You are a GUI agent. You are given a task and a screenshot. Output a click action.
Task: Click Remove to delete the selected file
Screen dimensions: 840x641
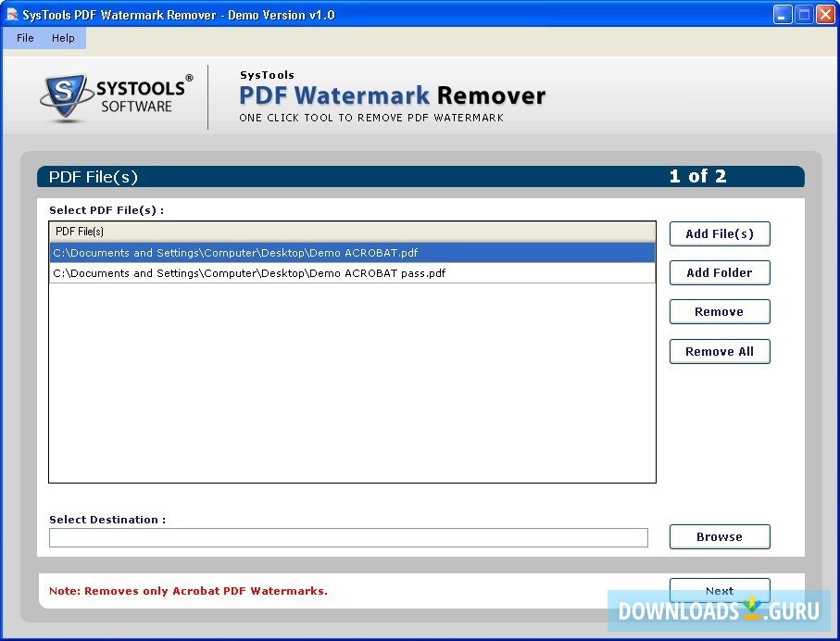(720, 311)
